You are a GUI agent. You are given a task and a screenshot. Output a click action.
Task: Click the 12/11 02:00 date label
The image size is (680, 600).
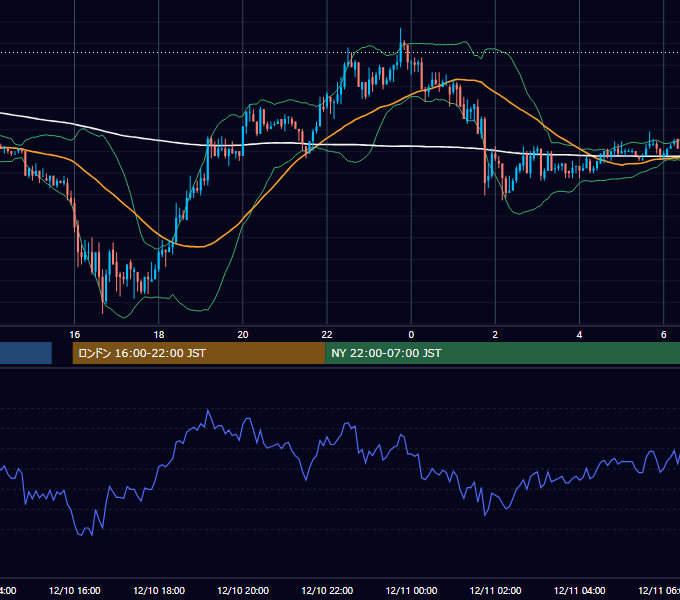coord(495,590)
